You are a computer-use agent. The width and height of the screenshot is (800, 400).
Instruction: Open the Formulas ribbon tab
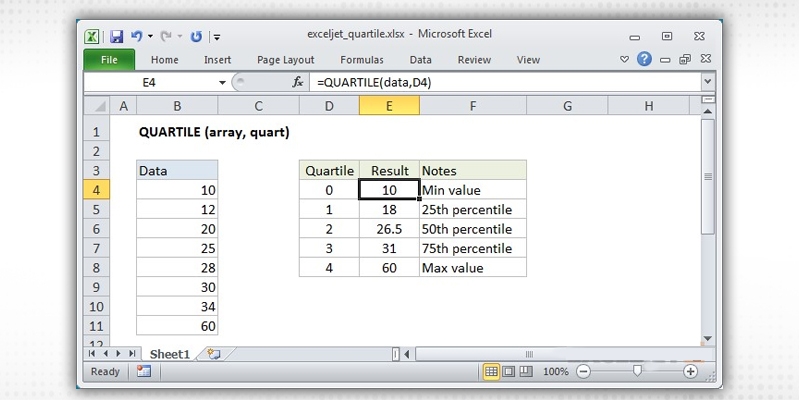(x=361, y=60)
